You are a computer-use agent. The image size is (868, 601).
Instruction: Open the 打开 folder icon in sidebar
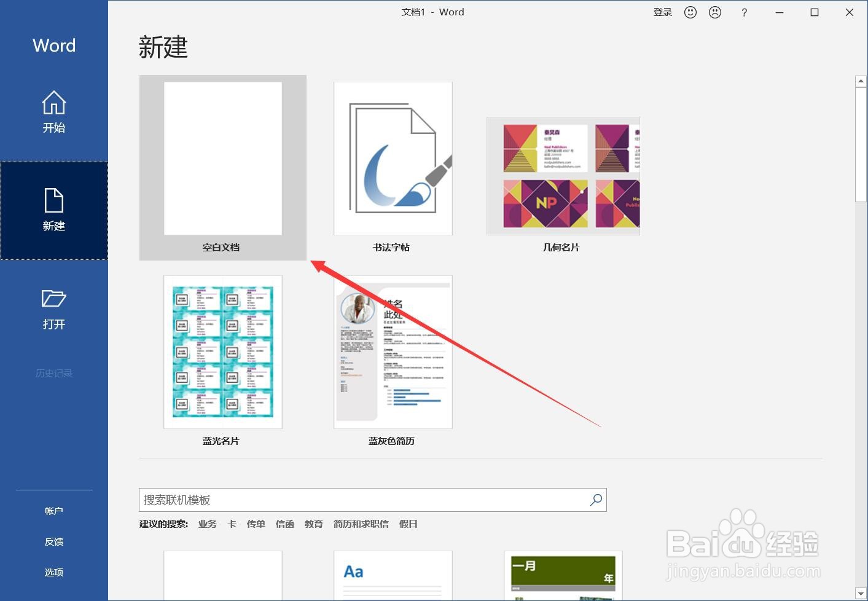pos(54,309)
